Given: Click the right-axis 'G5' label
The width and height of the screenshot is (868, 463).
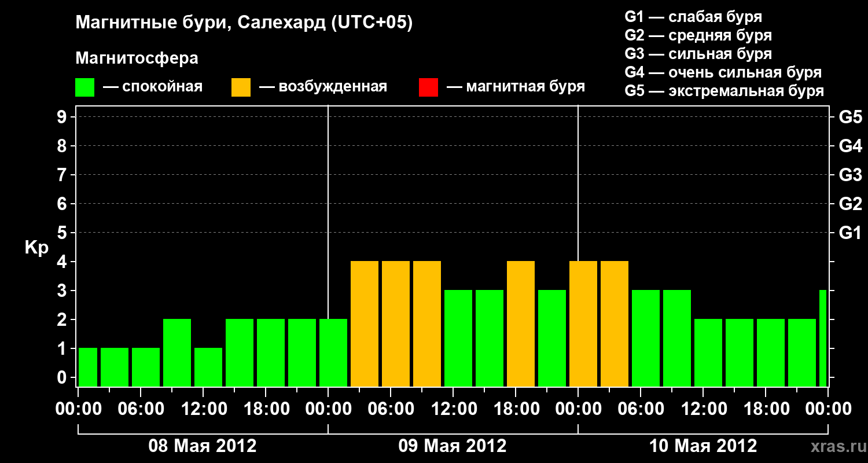Looking at the screenshot, I should click(x=850, y=117).
